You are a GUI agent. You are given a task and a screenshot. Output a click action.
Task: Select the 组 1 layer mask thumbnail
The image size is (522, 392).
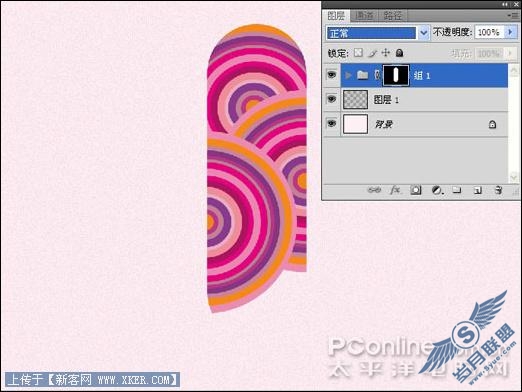tap(395, 75)
